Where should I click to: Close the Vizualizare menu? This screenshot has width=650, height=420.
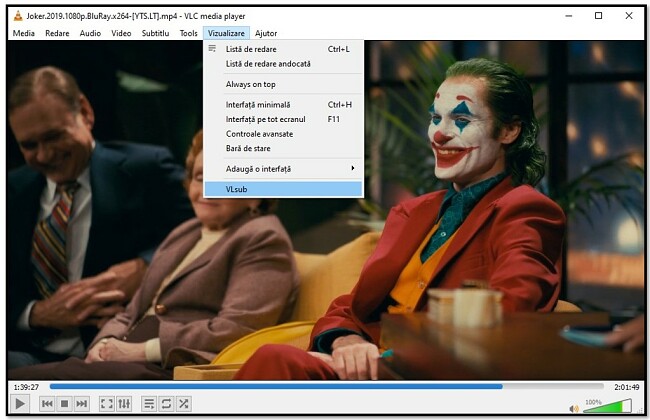(226, 33)
